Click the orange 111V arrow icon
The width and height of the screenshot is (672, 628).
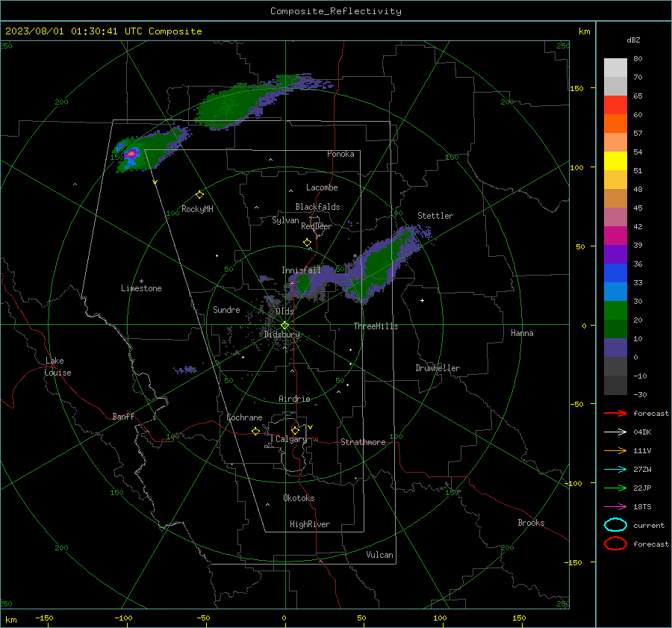coord(615,450)
